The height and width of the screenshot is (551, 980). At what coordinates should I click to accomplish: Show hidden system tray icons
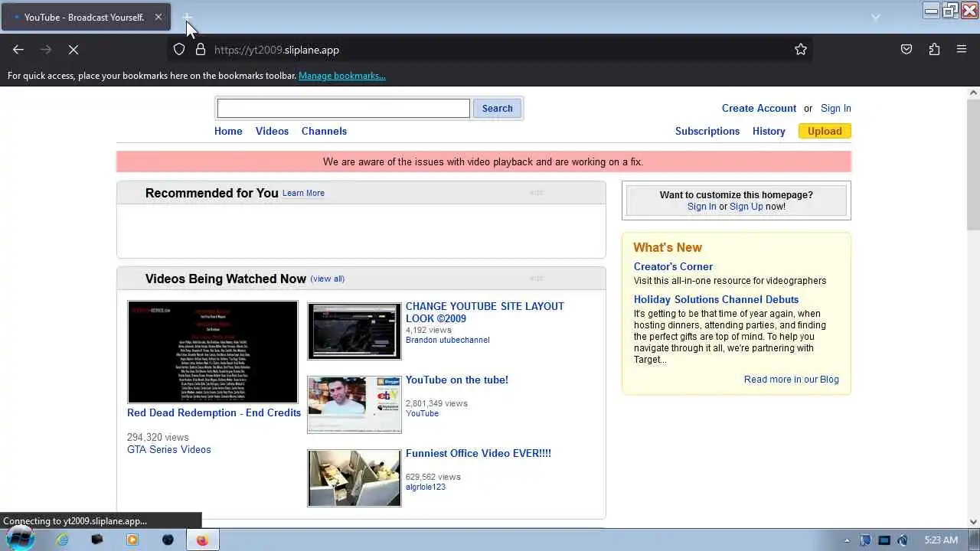pos(846,540)
